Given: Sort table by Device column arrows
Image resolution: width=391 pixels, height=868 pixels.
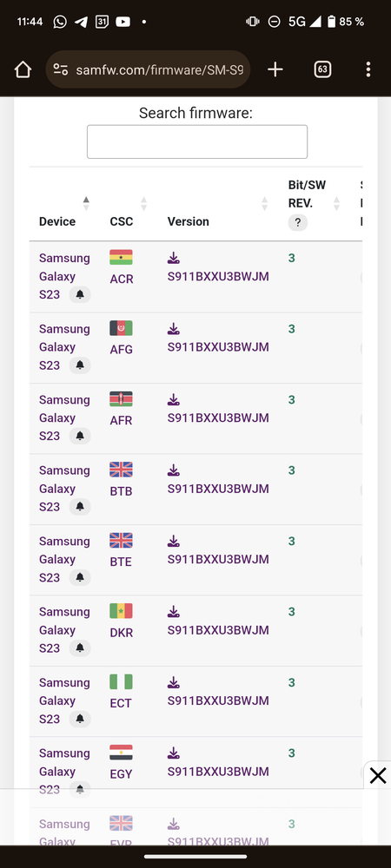Looking at the screenshot, I should point(86,203).
